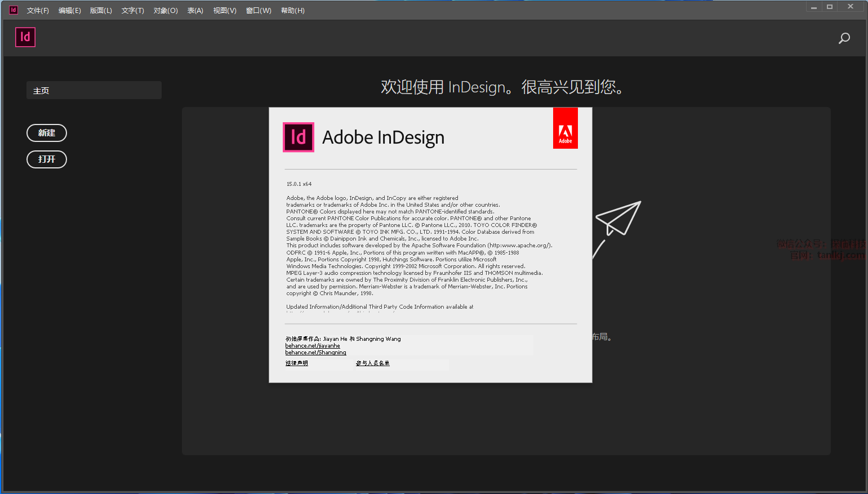Open the 文字(T) menu
The width and height of the screenshot is (868, 494).
click(132, 11)
